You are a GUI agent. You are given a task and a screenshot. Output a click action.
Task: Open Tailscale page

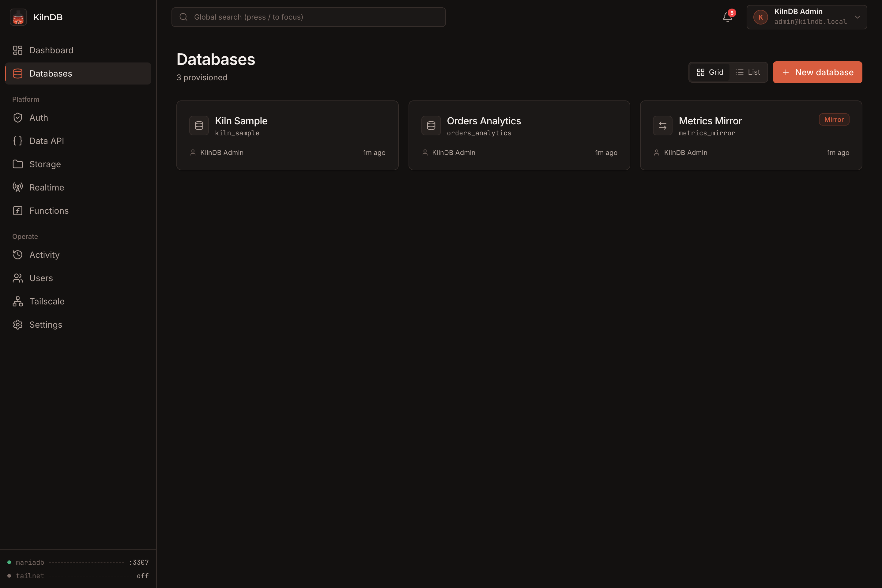(x=78, y=301)
